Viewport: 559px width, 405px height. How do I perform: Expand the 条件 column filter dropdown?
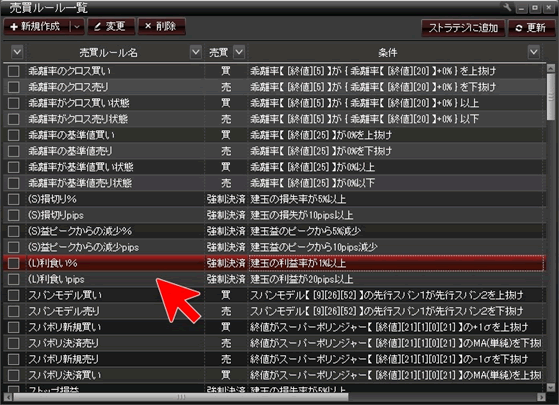point(534,52)
